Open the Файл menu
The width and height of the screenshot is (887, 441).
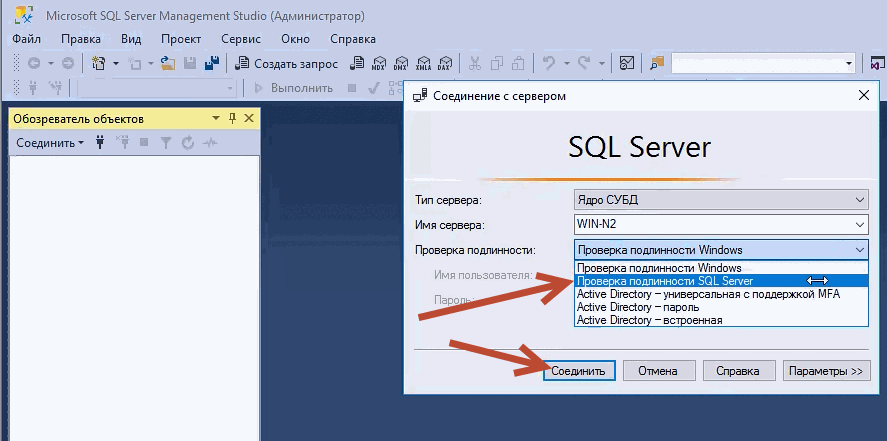tap(26, 39)
